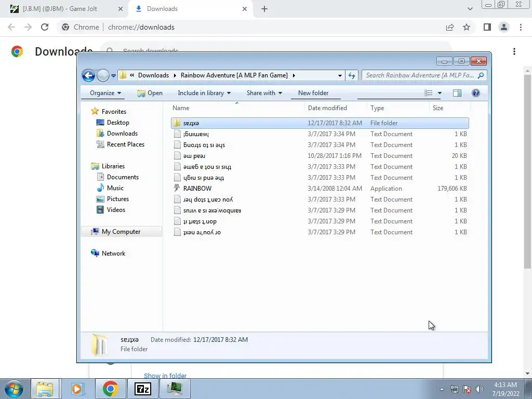This screenshot has width=532, height=399.
Task: Expand the Share with menu
Action: coord(264,93)
